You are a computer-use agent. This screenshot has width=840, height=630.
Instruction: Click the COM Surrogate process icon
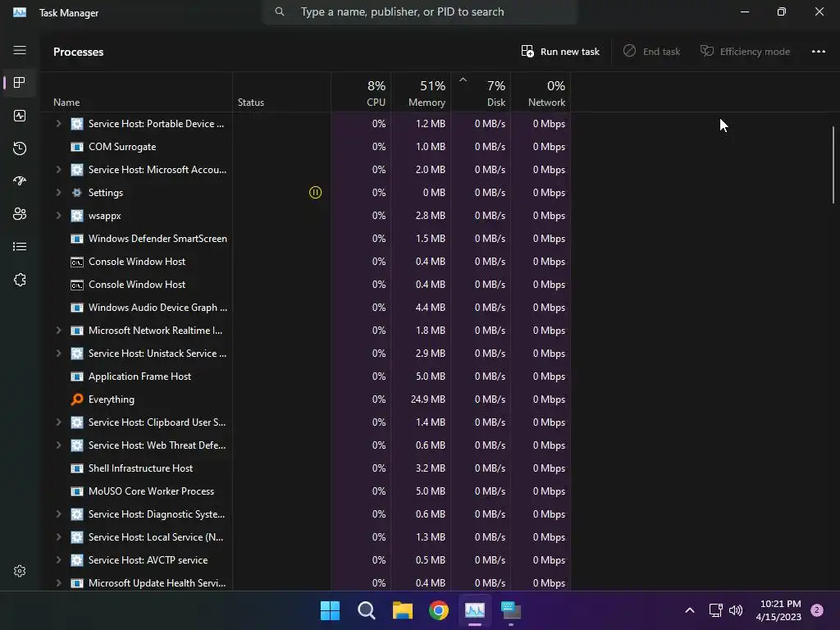(77, 147)
